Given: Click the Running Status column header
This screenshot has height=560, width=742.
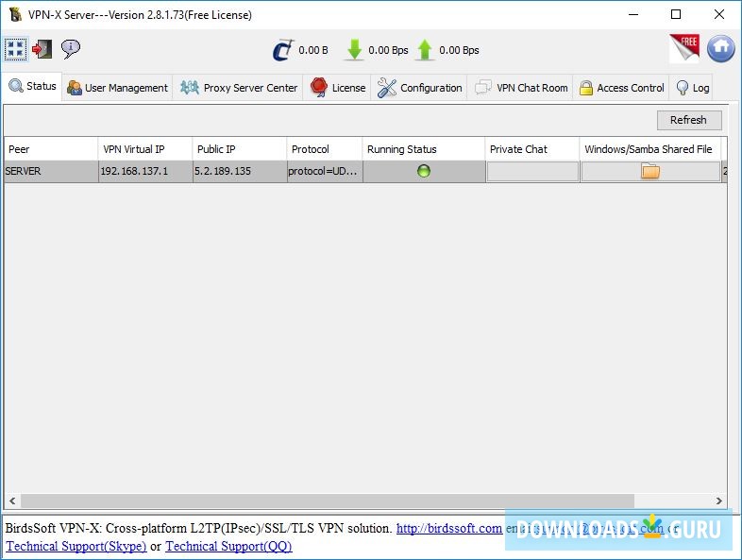Looking at the screenshot, I should click(x=424, y=149).
